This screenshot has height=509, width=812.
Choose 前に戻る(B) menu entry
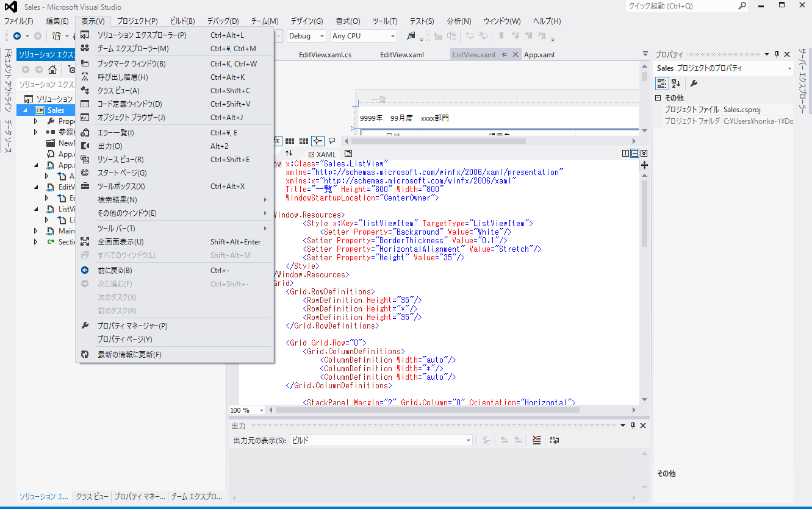point(174,271)
